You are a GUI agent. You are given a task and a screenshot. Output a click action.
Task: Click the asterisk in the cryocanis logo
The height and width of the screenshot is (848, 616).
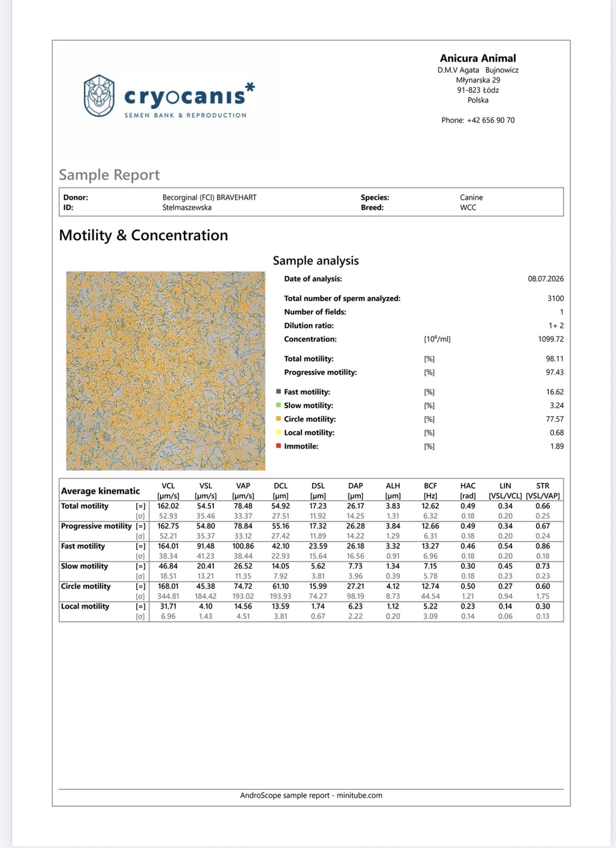(x=250, y=87)
